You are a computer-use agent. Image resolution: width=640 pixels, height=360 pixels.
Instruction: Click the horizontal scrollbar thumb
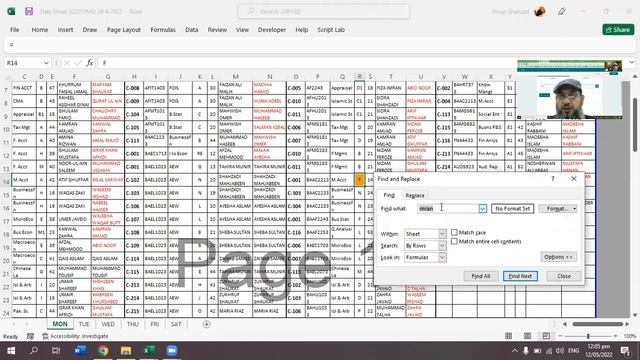click(597, 324)
